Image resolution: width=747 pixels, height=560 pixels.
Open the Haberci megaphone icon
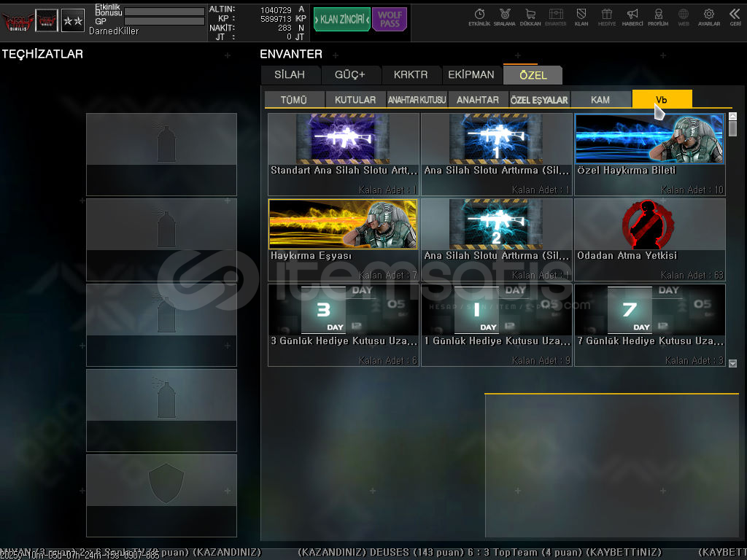[x=632, y=17]
